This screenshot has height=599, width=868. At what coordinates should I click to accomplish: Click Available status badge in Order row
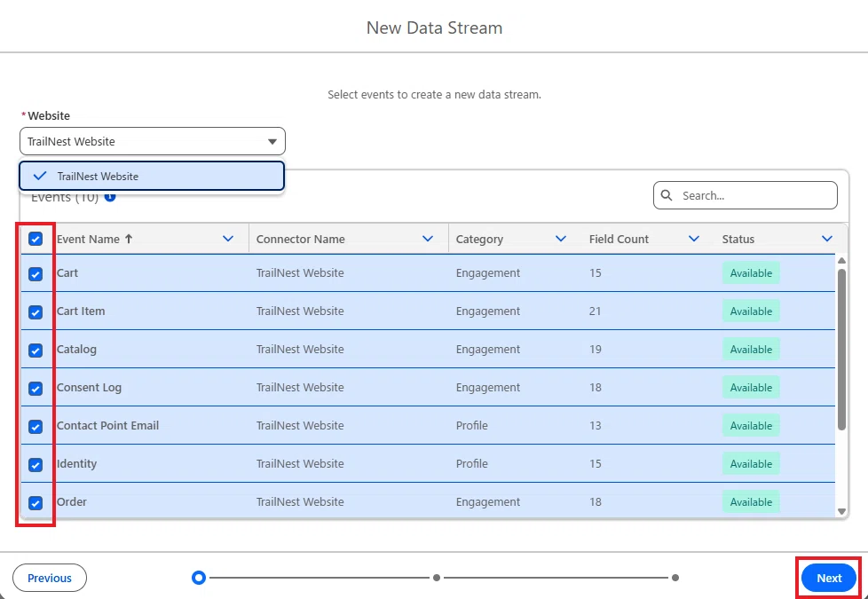[751, 502]
